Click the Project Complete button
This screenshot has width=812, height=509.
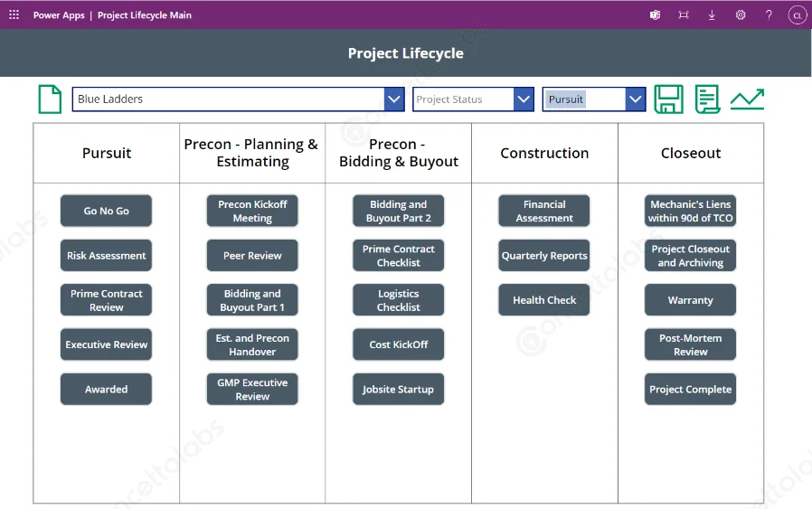[x=691, y=390]
